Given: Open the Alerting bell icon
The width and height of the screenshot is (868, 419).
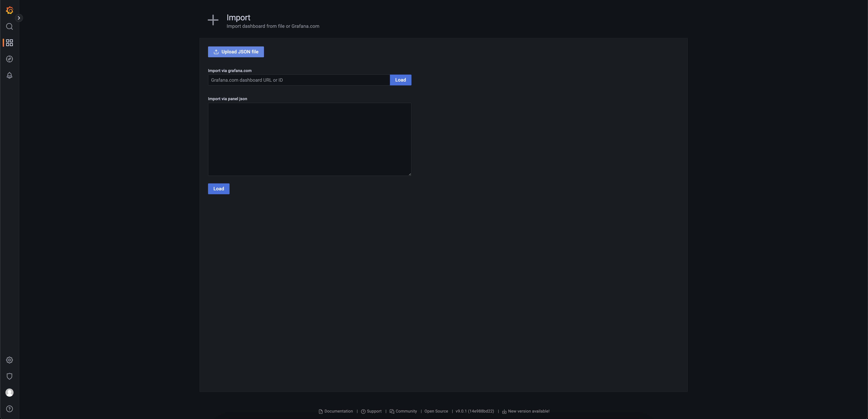Looking at the screenshot, I should [9, 75].
